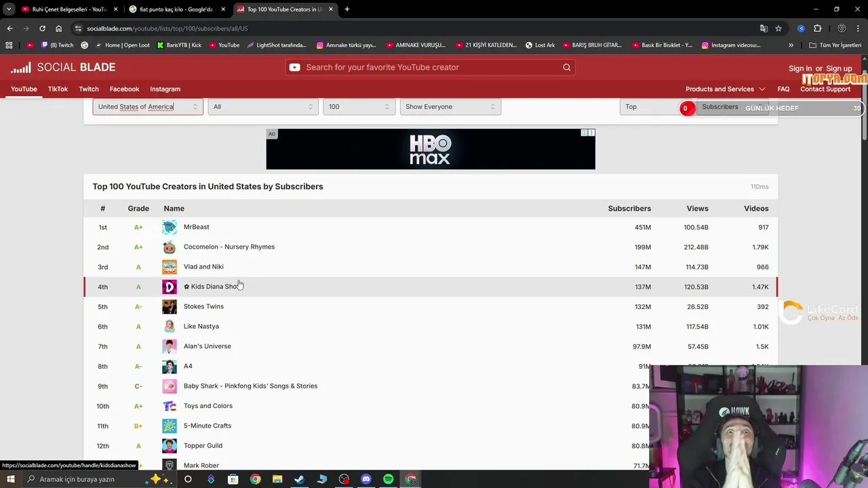Switch to the Twitch platform tab

coord(89,89)
